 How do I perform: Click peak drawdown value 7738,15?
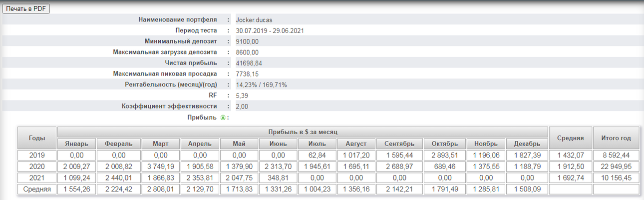point(247,74)
